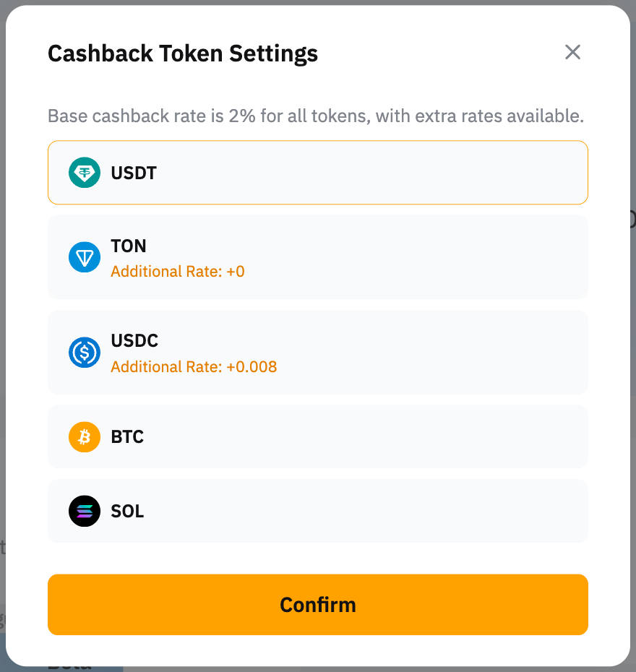The width and height of the screenshot is (636, 672).
Task: Click the green USDT Tether icon
Action: click(x=85, y=173)
